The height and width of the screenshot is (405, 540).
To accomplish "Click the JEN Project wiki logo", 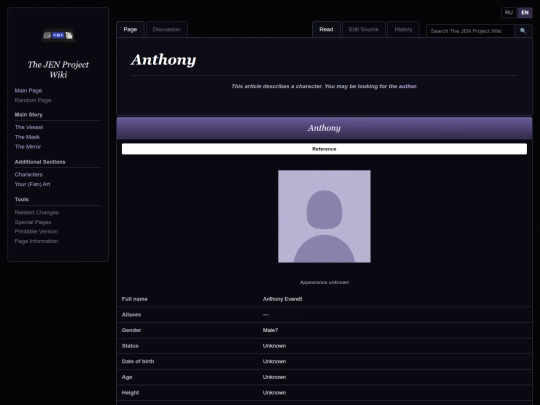I will [58, 35].
